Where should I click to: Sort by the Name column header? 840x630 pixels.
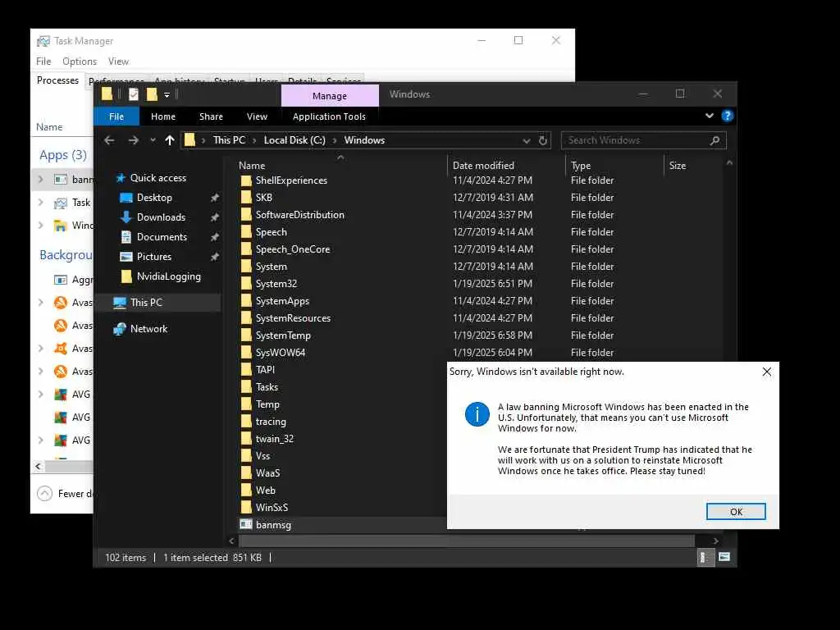click(x=252, y=166)
